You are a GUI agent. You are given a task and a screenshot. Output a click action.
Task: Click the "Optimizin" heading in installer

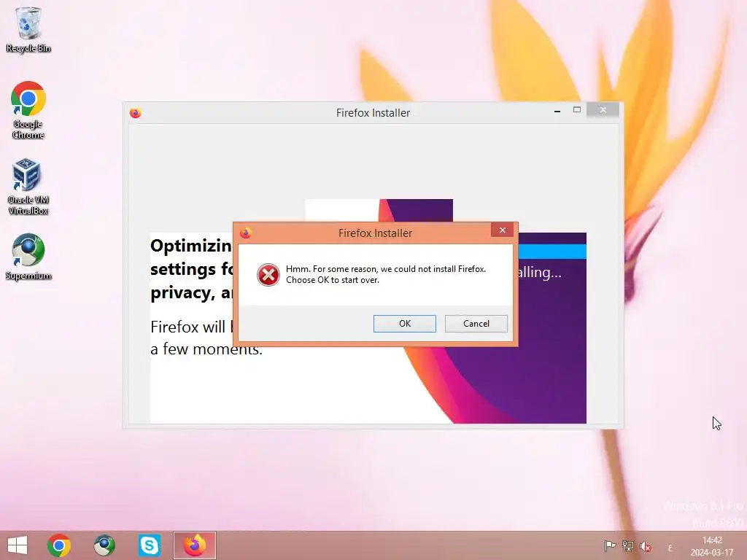click(x=191, y=246)
